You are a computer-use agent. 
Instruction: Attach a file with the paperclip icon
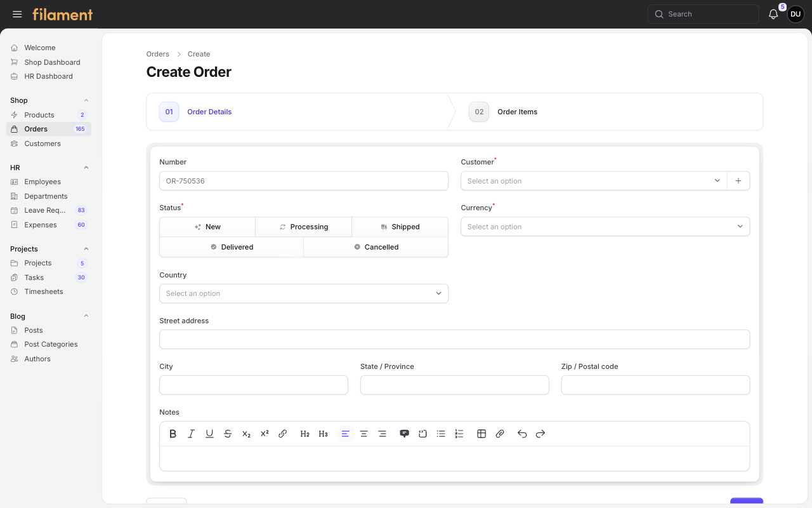(x=500, y=434)
